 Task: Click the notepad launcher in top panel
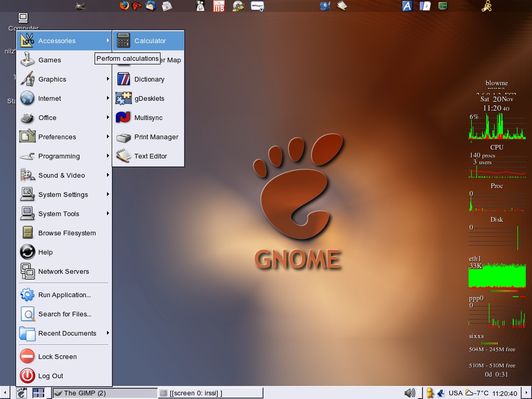(x=342, y=6)
